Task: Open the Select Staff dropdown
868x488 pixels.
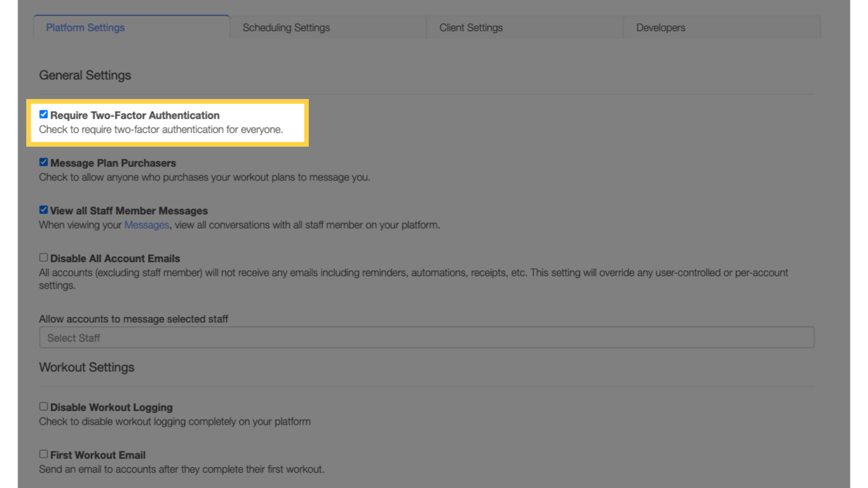Action: (x=426, y=337)
